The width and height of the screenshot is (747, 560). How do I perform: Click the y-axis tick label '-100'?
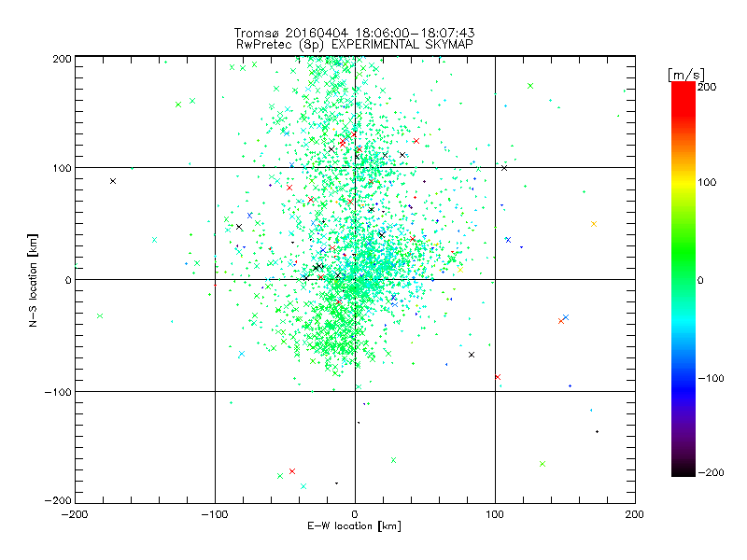coord(58,392)
